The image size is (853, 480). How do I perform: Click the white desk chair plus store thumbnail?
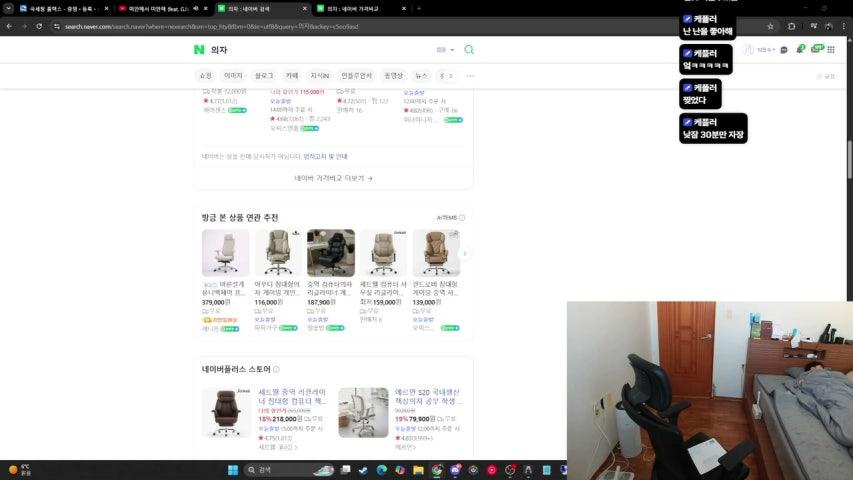tap(363, 413)
